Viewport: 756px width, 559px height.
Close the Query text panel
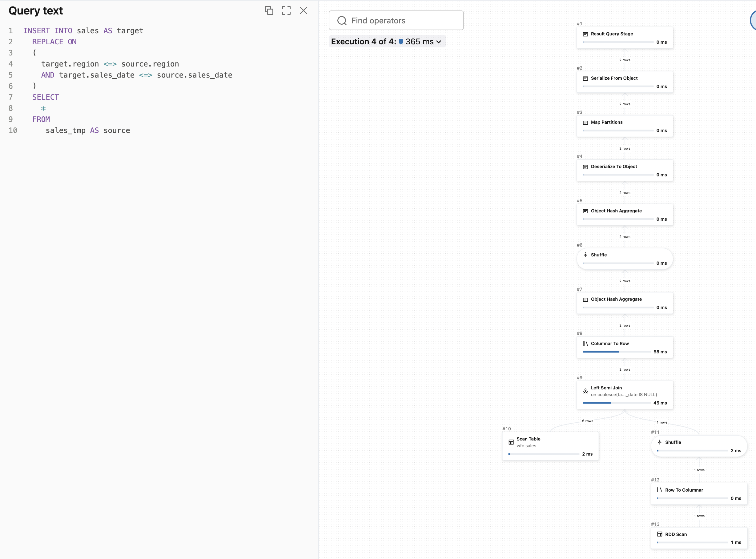(x=303, y=10)
